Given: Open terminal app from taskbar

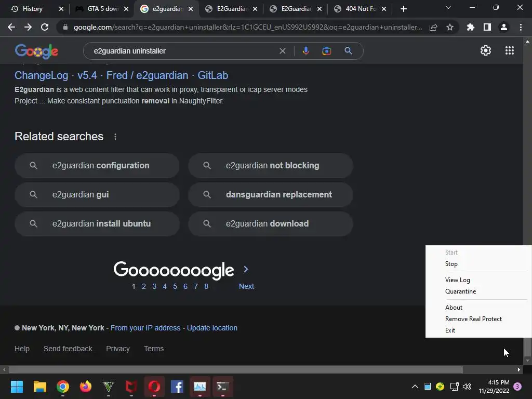Looking at the screenshot, I should (223, 387).
